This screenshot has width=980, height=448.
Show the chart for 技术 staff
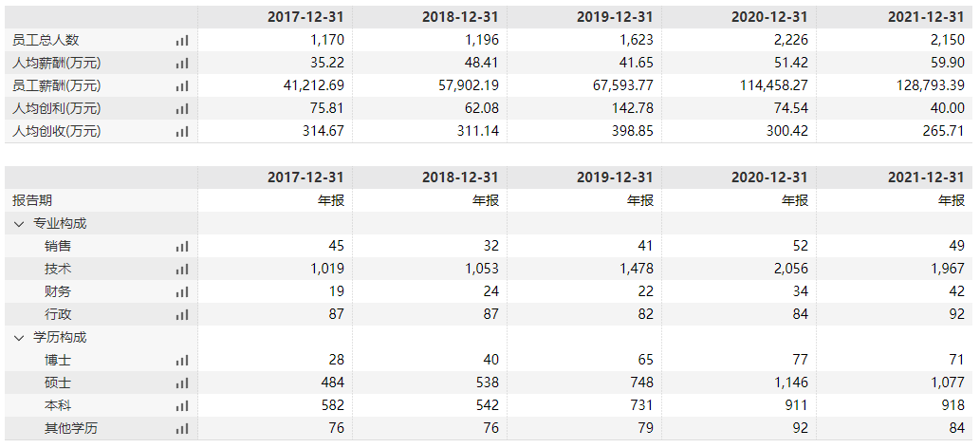(x=182, y=269)
